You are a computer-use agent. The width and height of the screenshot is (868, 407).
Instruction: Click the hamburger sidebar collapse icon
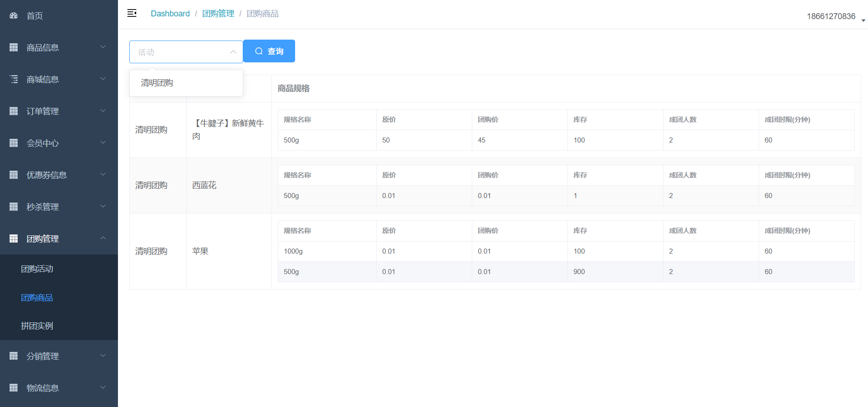132,13
